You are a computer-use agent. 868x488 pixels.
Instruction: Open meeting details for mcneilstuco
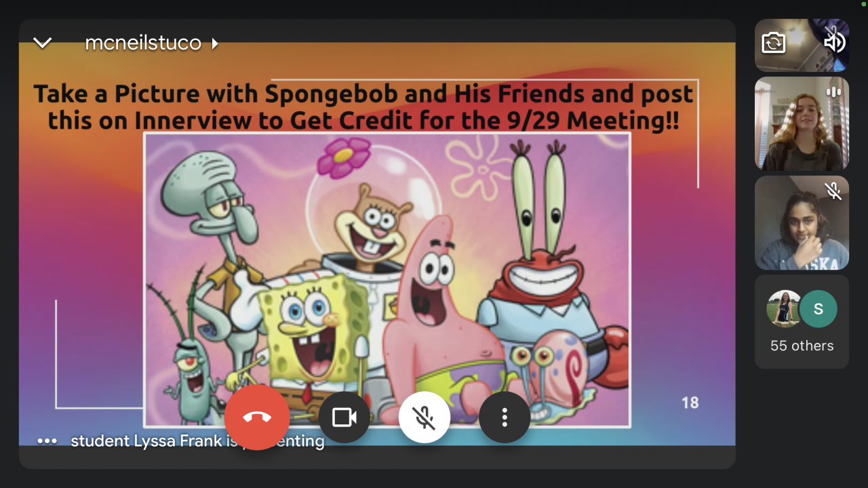(x=151, y=43)
